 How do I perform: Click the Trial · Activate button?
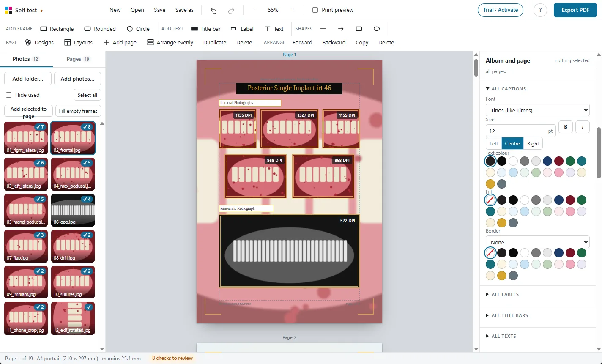click(x=501, y=10)
